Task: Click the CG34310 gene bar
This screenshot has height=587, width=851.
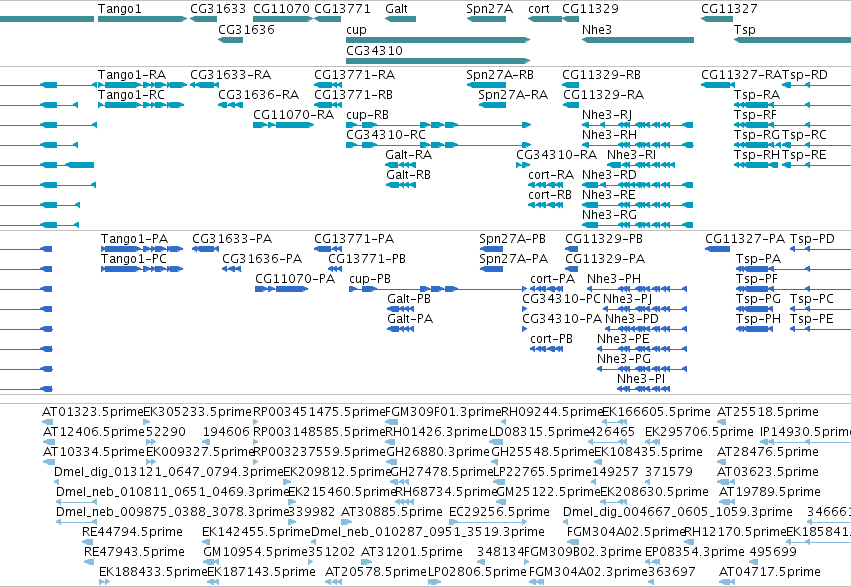Action: click(x=438, y=61)
